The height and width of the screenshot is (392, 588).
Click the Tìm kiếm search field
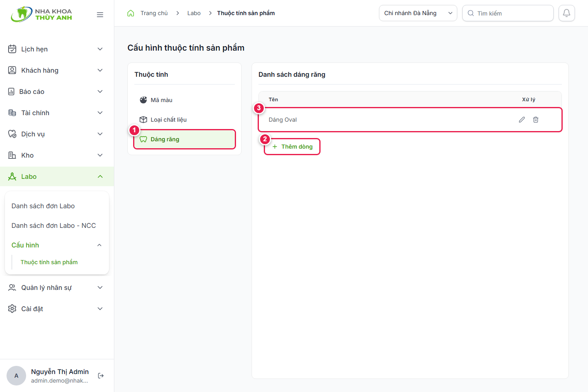[508, 13]
